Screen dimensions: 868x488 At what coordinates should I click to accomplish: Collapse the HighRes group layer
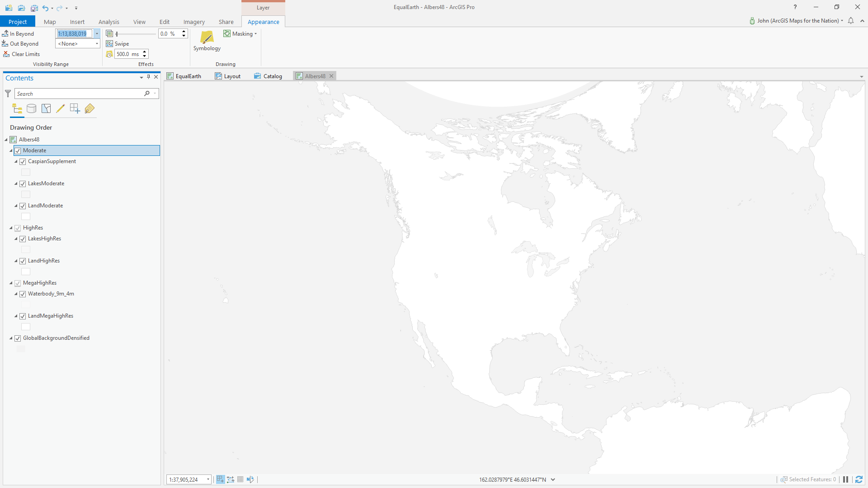(x=11, y=228)
